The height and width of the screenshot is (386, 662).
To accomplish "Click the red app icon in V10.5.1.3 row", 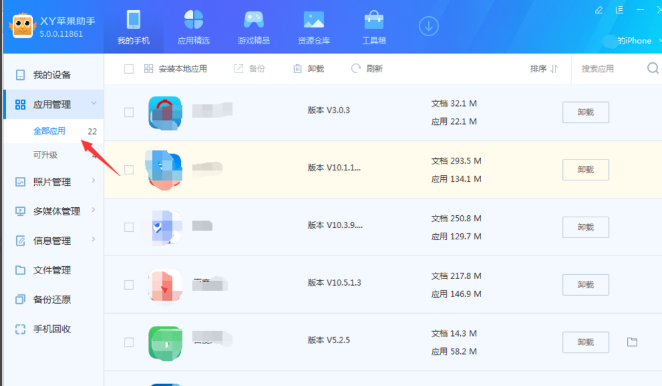I will click(165, 285).
